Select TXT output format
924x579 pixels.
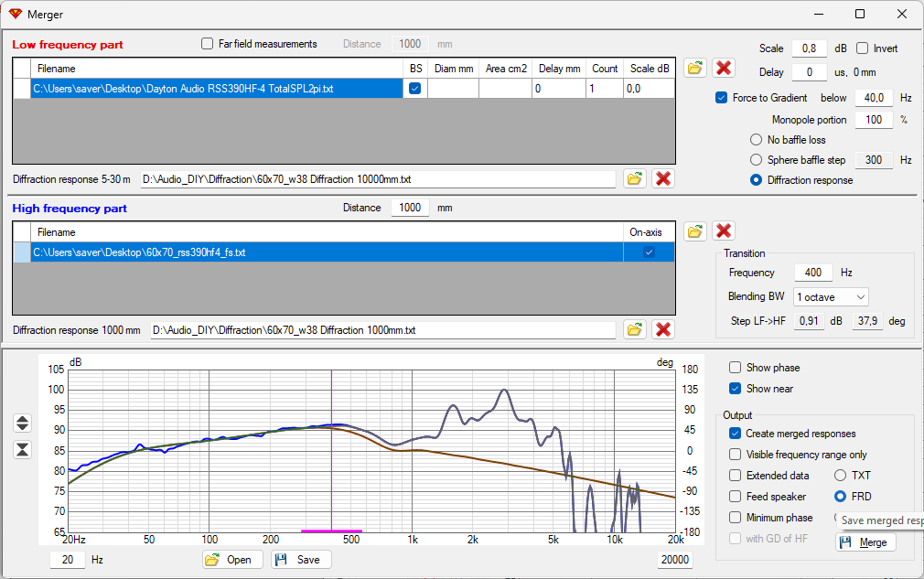coord(841,476)
